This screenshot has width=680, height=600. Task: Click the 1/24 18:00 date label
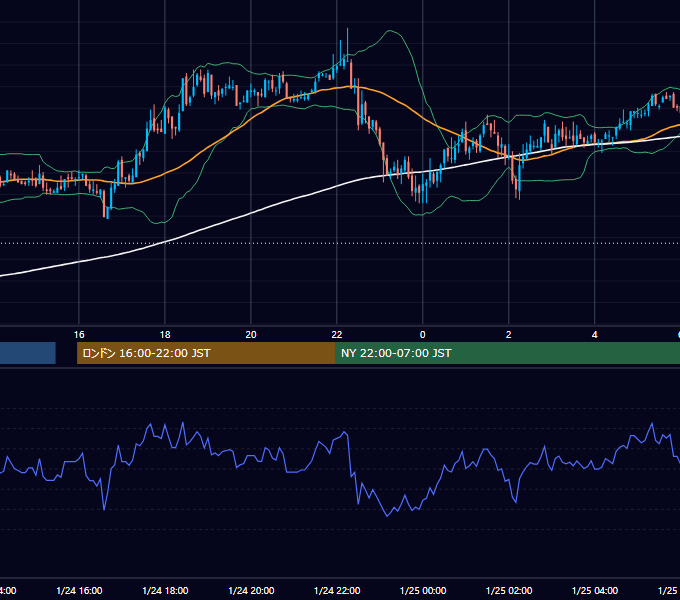tap(165, 591)
